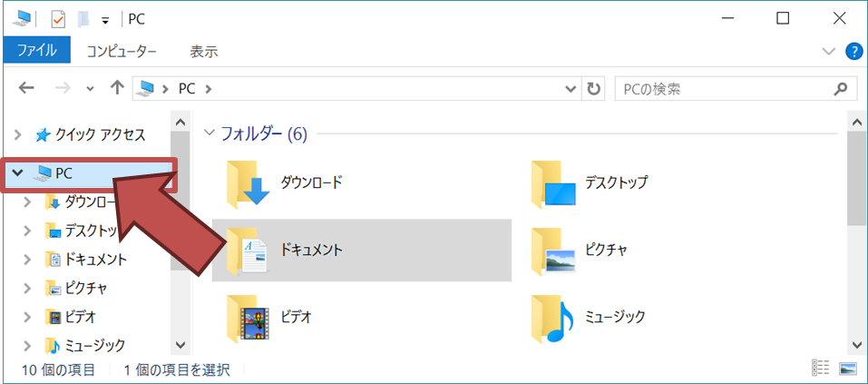Open Customize Quick Access Toolbar dropdown

105,21
